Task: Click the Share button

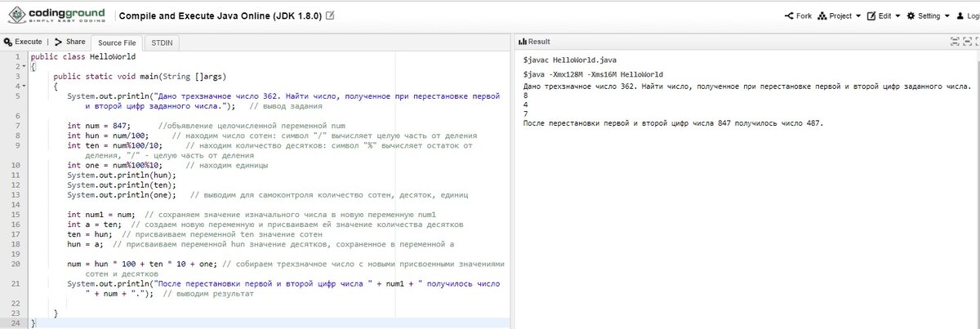Action: coord(71,42)
